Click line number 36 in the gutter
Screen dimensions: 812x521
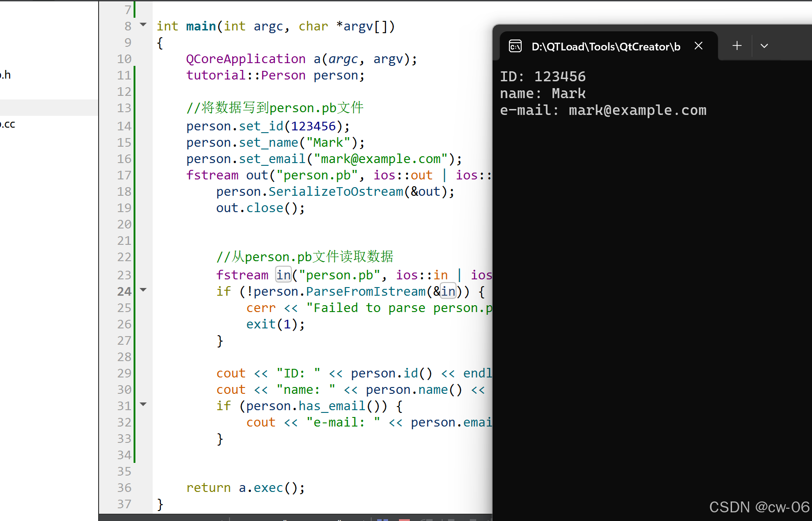point(124,488)
